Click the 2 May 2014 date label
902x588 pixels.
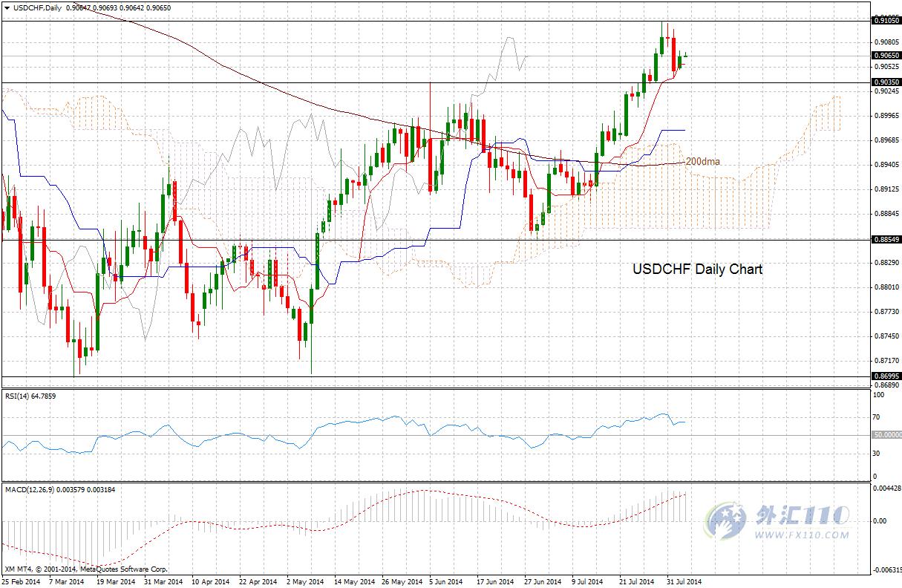coord(304,582)
